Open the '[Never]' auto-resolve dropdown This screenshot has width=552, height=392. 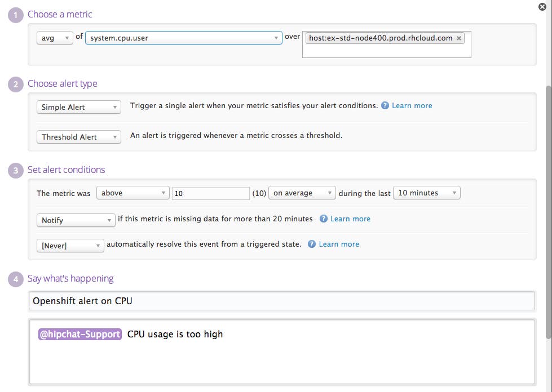point(70,246)
